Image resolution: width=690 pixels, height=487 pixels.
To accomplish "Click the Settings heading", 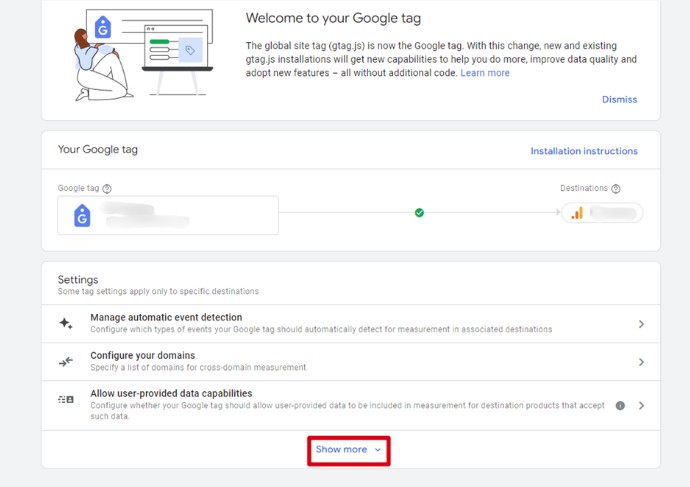I will (x=78, y=279).
